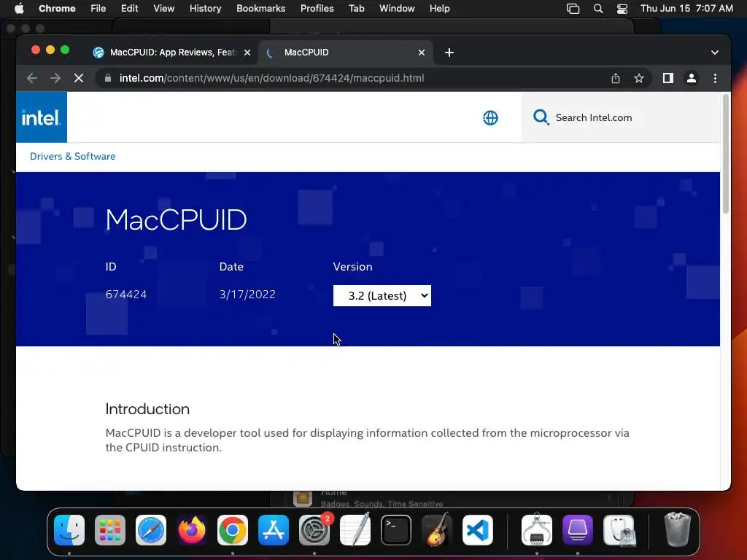Bookmark this tab with star
Viewport: 747px width, 560px height.
pyautogui.click(x=639, y=78)
